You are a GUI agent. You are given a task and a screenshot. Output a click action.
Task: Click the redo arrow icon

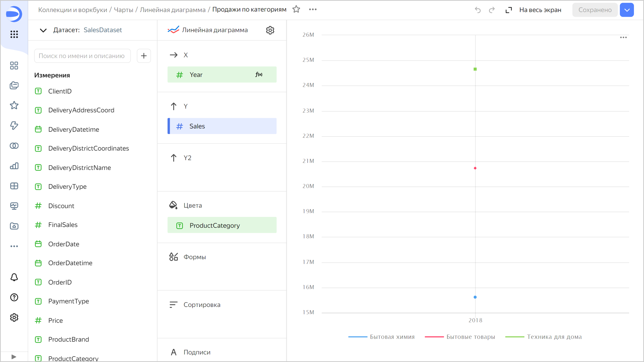coord(492,10)
